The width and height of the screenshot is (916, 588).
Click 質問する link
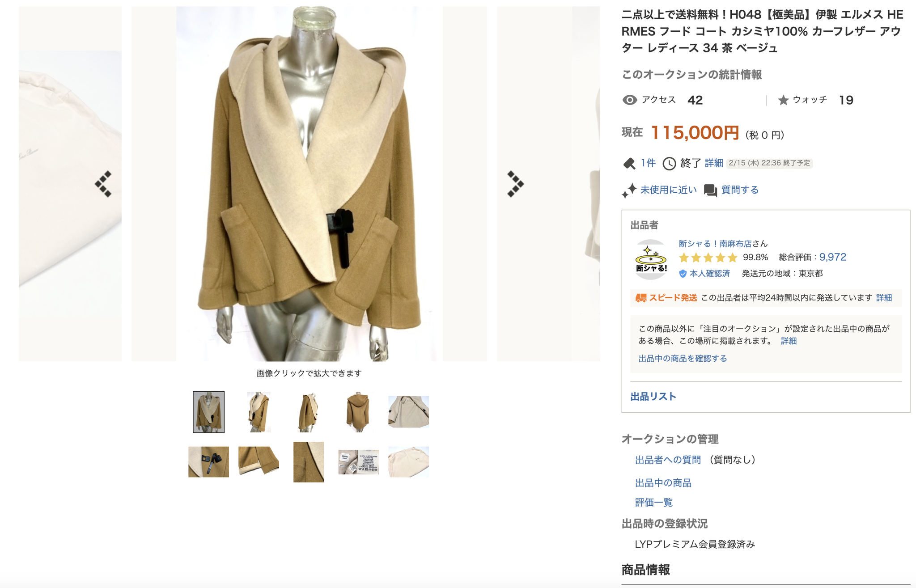point(740,190)
